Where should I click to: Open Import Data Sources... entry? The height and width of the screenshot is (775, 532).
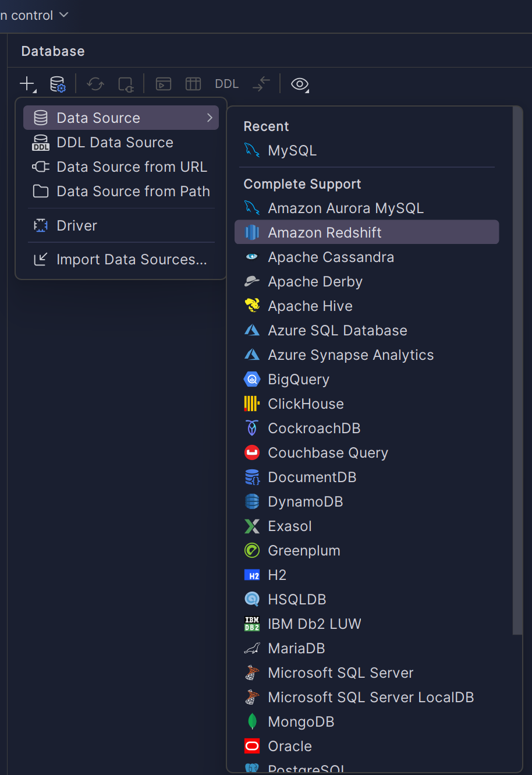tap(121, 259)
